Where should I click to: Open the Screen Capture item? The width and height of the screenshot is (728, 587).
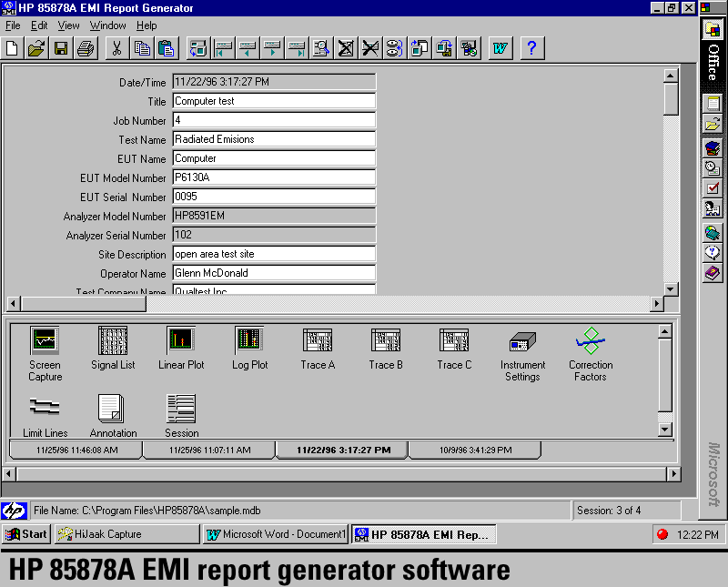click(x=45, y=353)
